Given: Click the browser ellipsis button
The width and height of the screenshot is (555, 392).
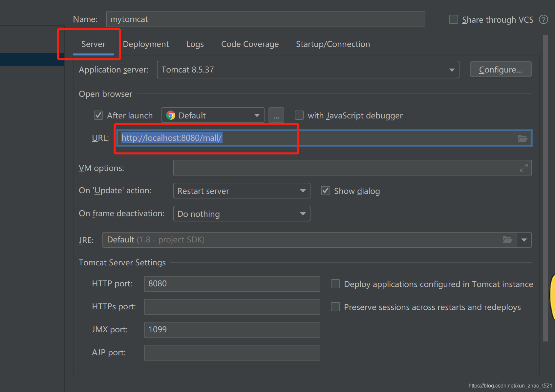Looking at the screenshot, I should (276, 115).
